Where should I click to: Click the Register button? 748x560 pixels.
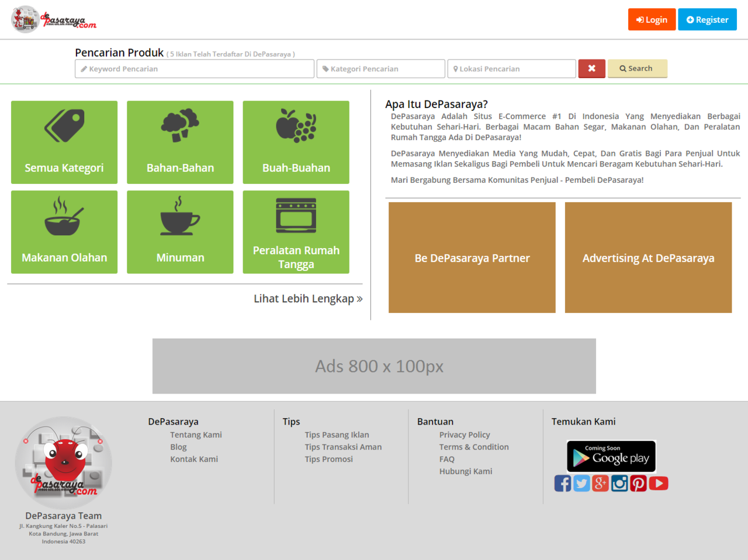[x=707, y=19]
